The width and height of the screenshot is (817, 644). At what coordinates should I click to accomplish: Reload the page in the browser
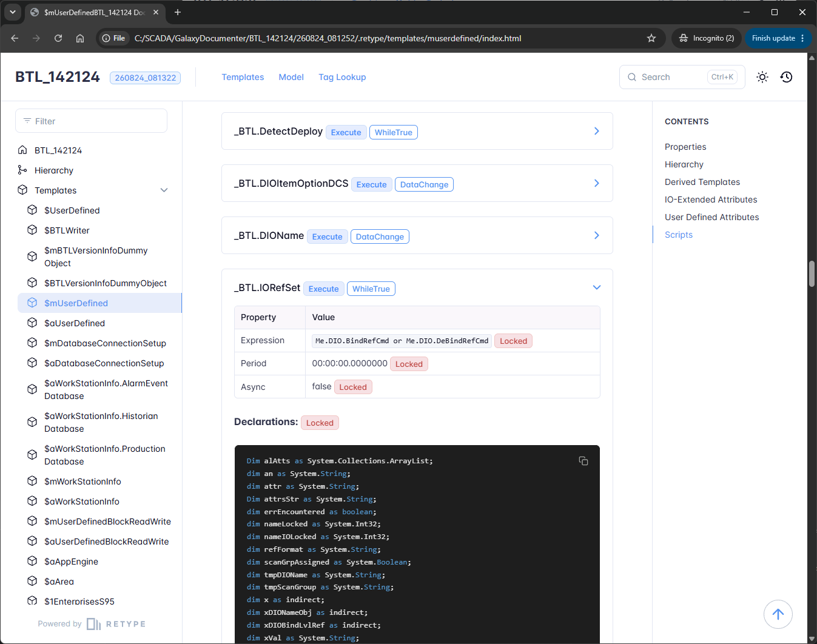pyautogui.click(x=58, y=38)
